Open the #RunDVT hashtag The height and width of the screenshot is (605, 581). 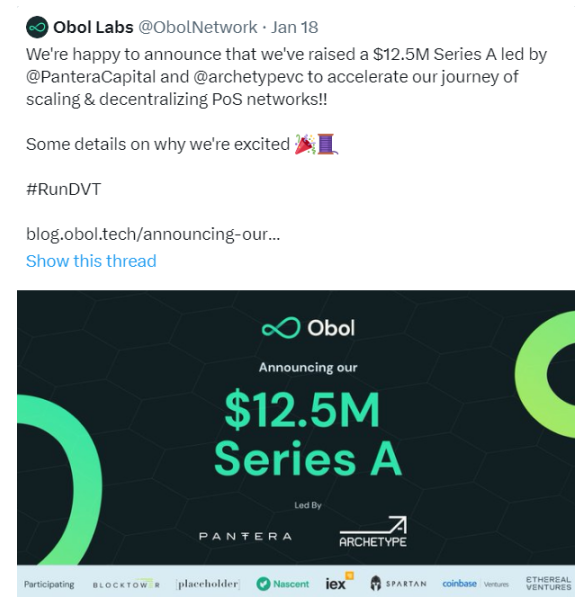click(x=63, y=189)
